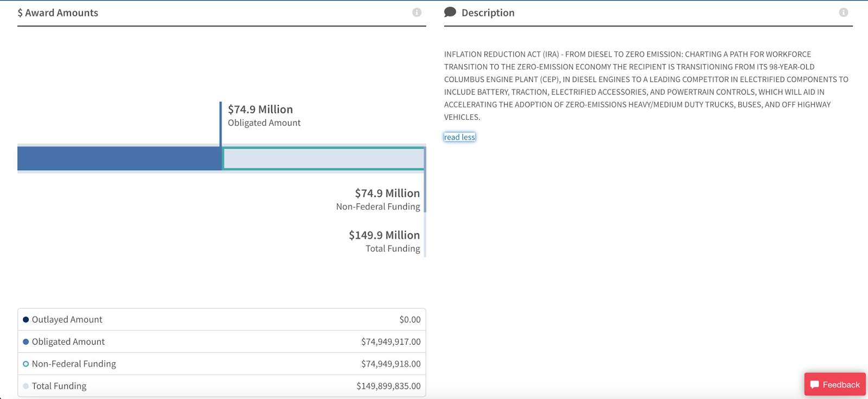Image resolution: width=868 pixels, height=399 pixels.
Task: Click the blue Obligated Amount legend dot
Action: [25, 342]
